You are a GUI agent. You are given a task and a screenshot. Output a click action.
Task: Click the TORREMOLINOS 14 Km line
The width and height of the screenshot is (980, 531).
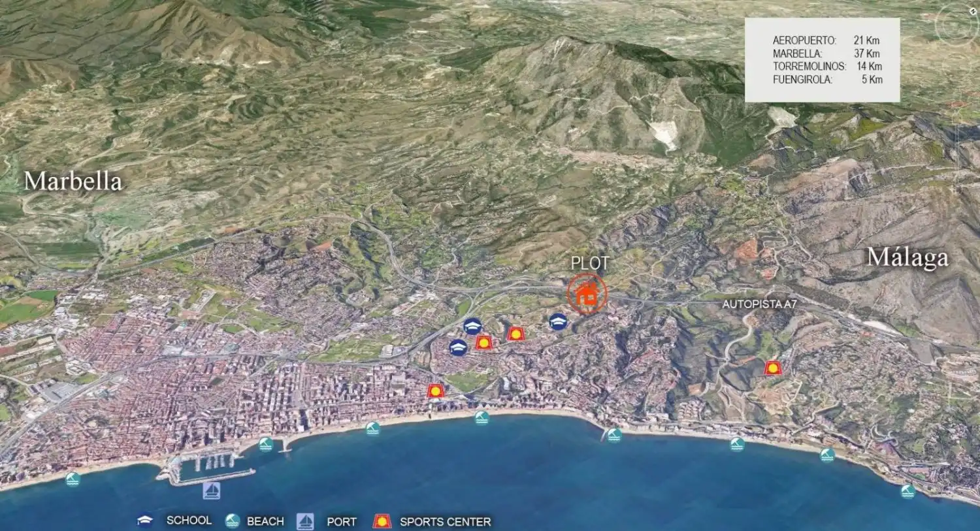[827, 67]
